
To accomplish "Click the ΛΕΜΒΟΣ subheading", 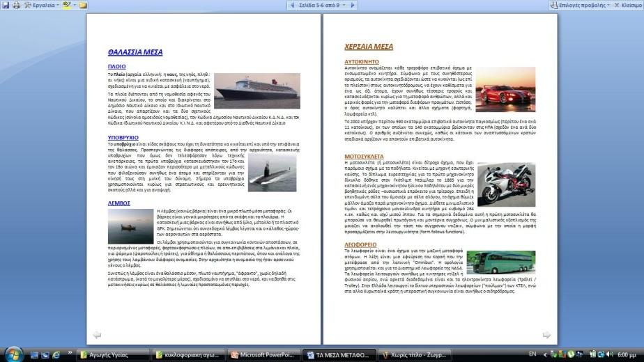I will click(x=118, y=203).
